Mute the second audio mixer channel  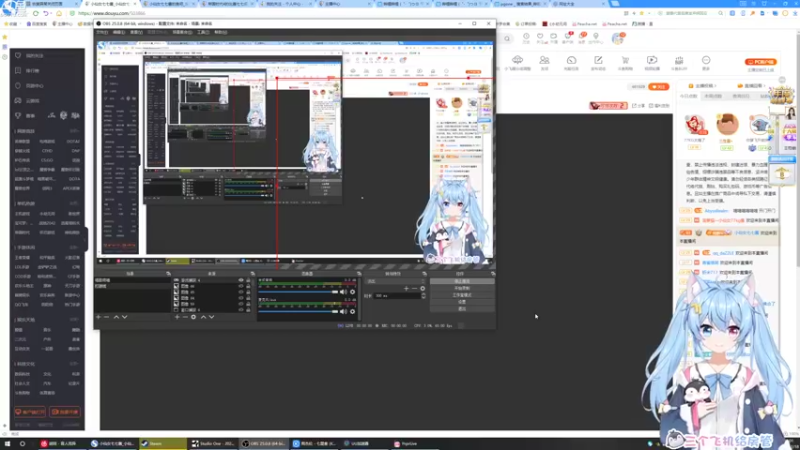[343, 311]
